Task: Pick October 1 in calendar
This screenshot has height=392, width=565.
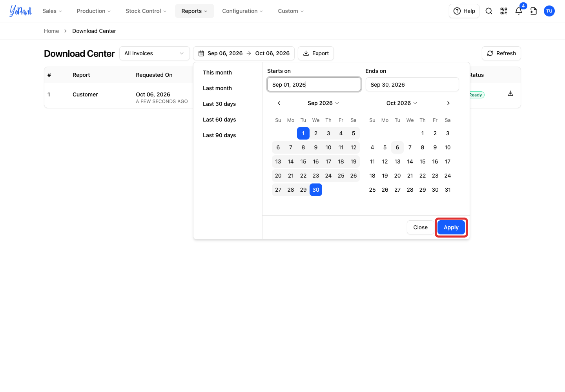Action: pyautogui.click(x=423, y=133)
